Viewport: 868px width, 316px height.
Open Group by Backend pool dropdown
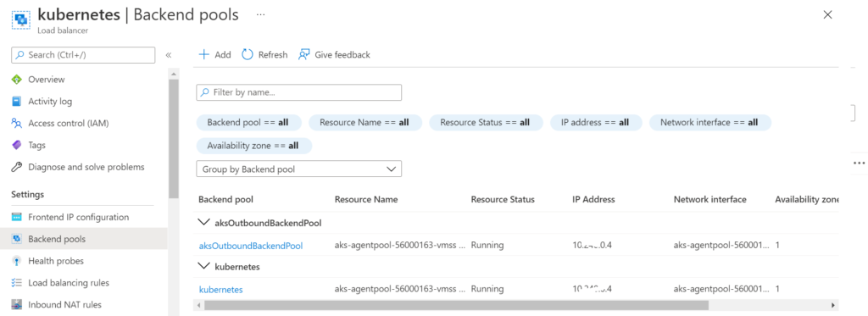coord(299,169)
